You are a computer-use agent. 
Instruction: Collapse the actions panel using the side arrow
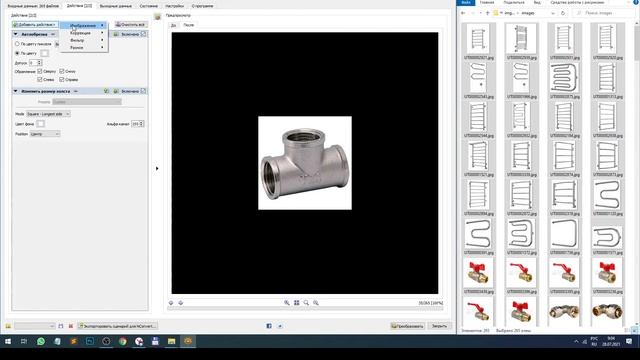(157, 168)
